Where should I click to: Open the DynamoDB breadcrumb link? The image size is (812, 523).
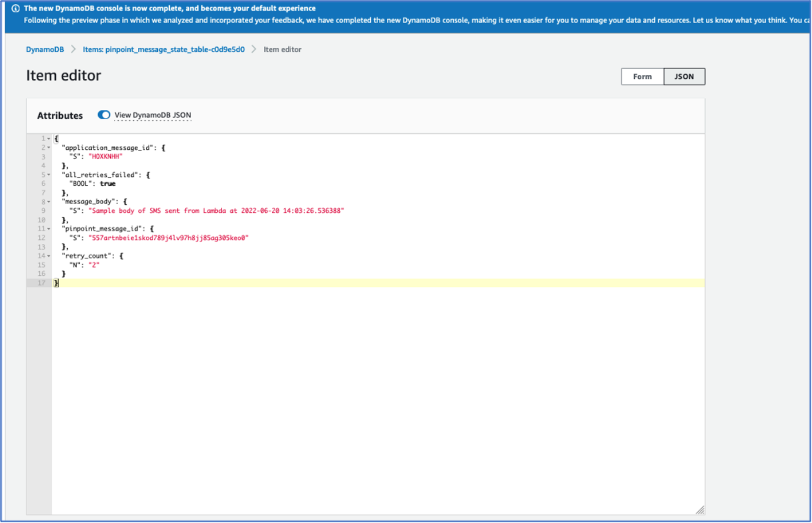[x=45, y=49]
